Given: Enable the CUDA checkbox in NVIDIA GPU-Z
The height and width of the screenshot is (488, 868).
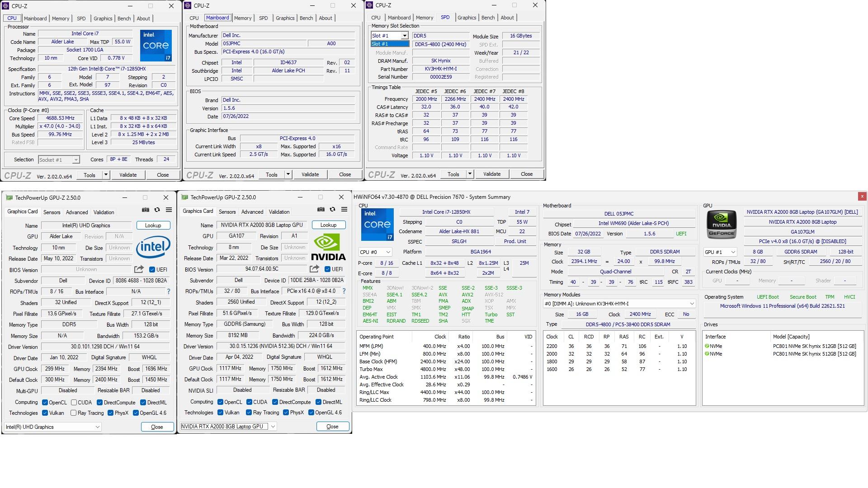Looking at the screenshot, I should click(x=248, y=402).
